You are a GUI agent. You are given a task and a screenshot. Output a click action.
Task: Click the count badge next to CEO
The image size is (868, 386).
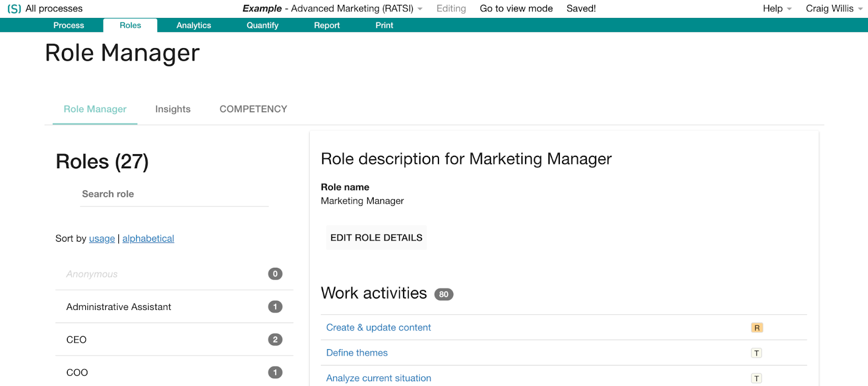coord(275,340)
